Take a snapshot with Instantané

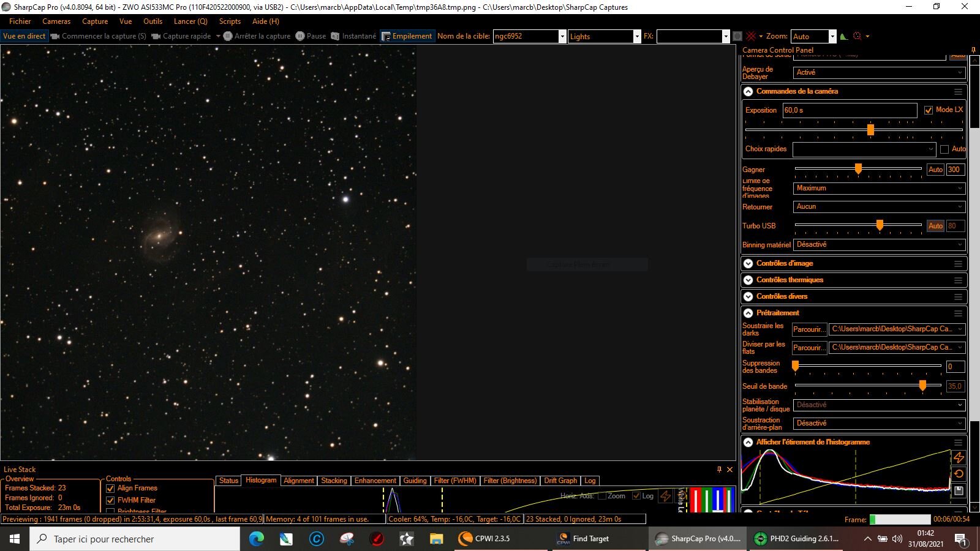tap(353, 36)
